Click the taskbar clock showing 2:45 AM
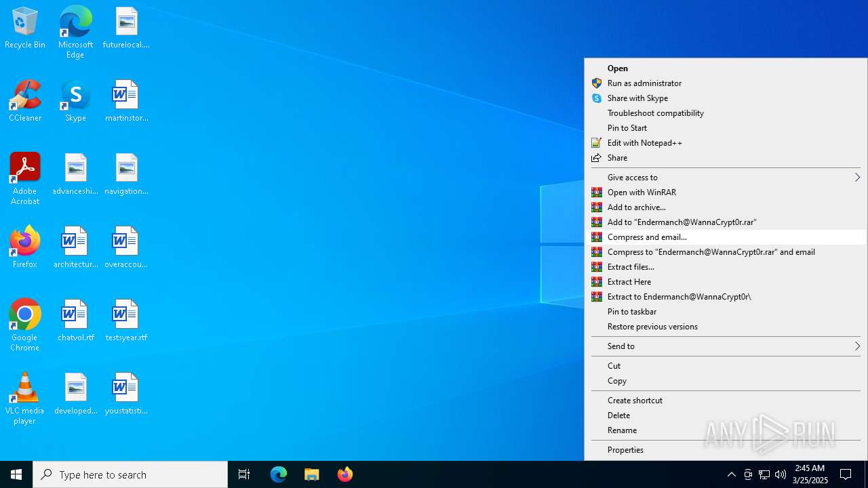Viewport: 868px width, 488px height. (810, 474)
